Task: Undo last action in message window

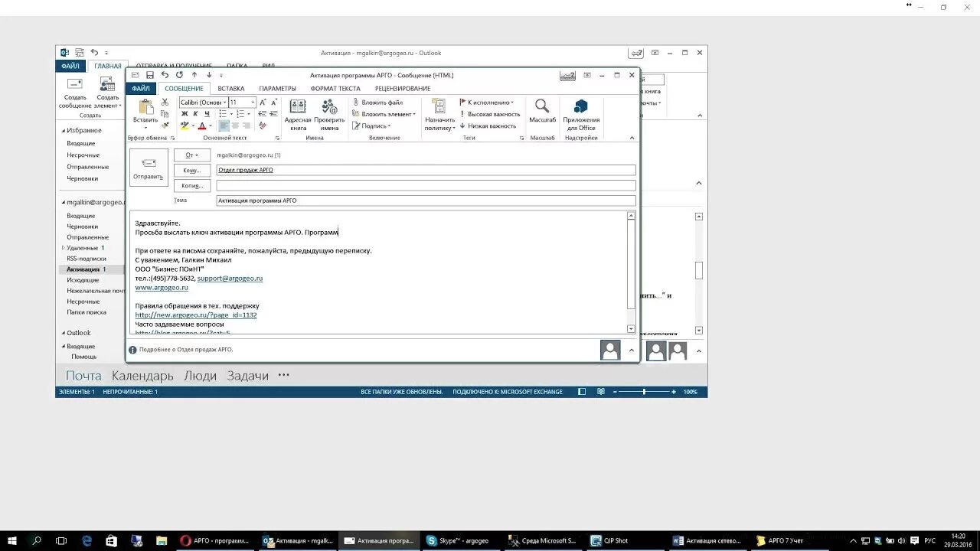Action: pyautogui.click(x=165, y=75)
